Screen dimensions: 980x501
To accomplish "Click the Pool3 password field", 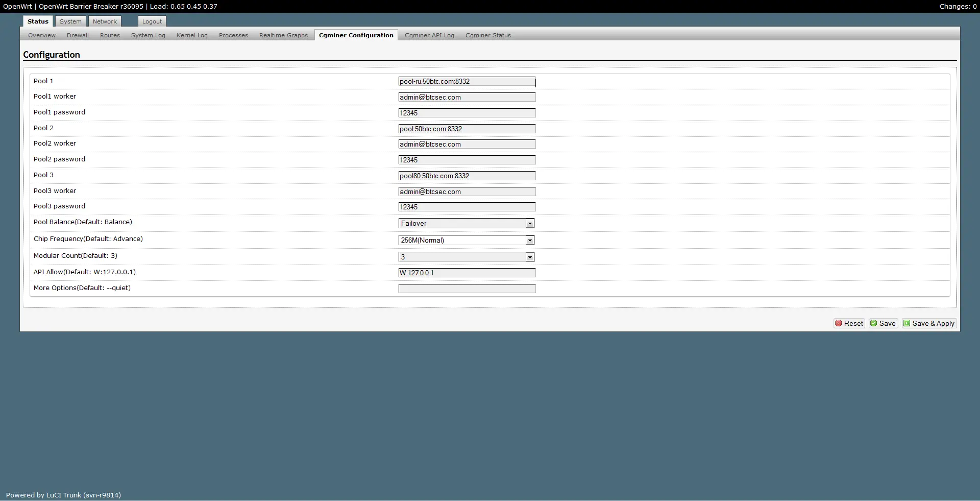I will tap(467, 207).
